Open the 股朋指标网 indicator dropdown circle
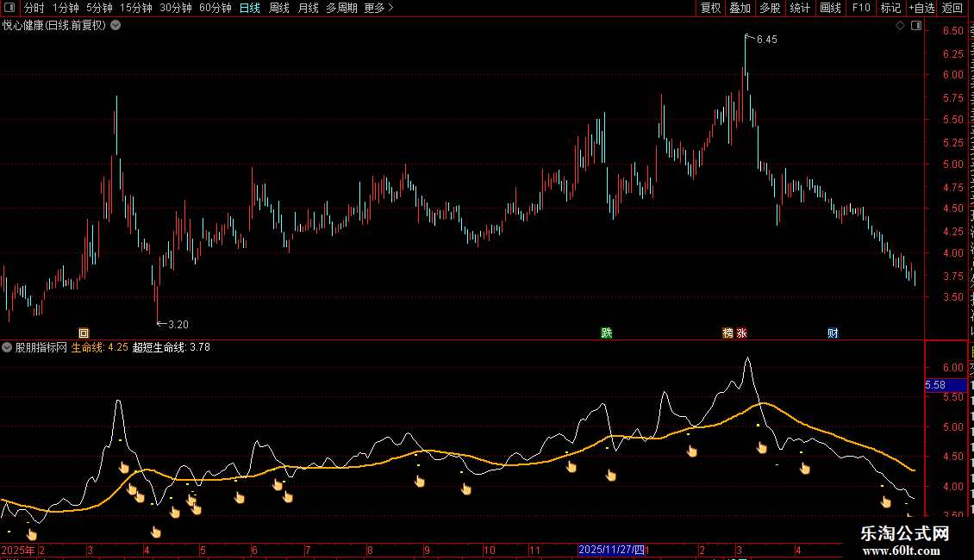This screenshot has width=974, height=560. coord(7,347)
